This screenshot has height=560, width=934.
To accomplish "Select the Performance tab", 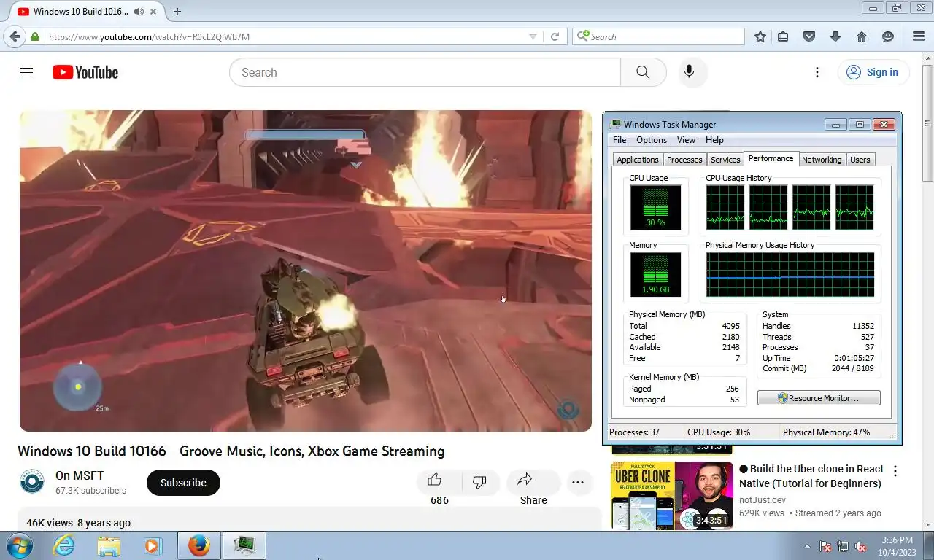I will (771, 158).
